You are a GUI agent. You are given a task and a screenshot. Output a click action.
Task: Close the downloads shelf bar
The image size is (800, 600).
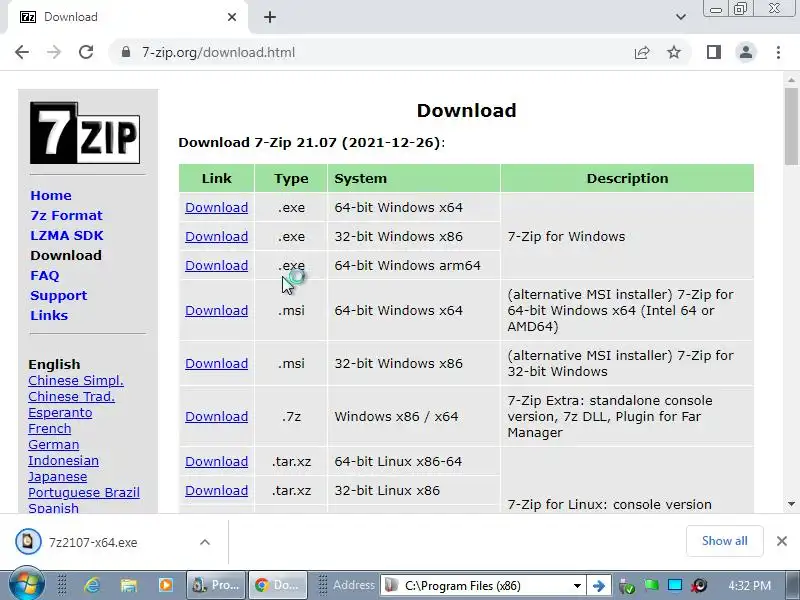click(782, 541)
